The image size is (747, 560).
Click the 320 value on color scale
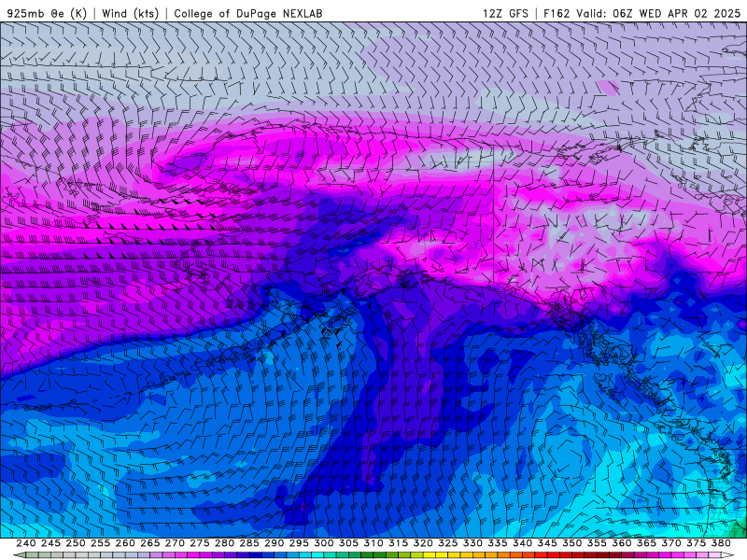[423, 543]
